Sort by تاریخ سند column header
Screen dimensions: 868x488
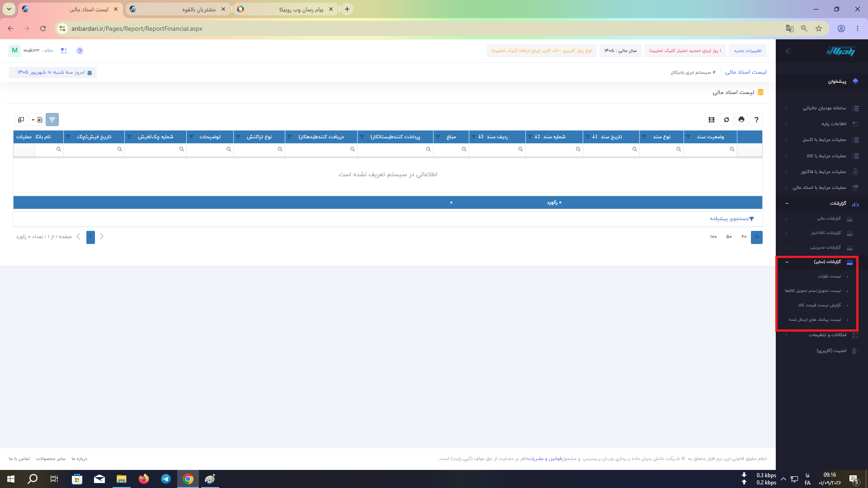point(611,136)
